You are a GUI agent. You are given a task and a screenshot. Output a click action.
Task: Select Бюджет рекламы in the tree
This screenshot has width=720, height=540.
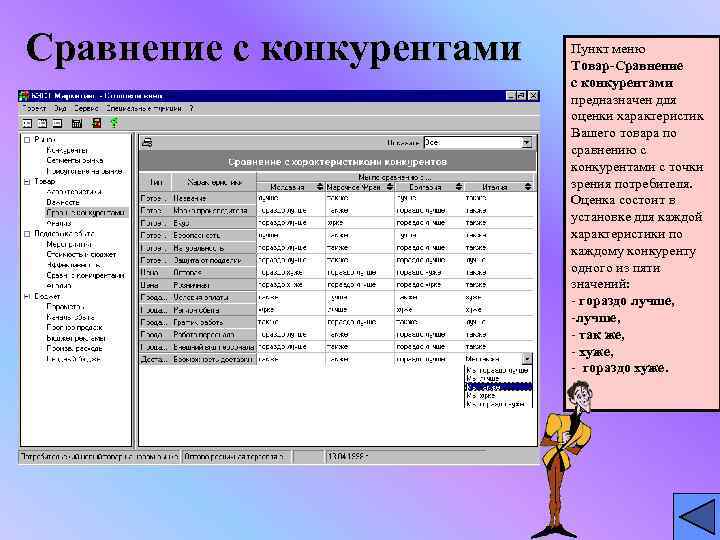pyautogui.click(x=76, y=338)
